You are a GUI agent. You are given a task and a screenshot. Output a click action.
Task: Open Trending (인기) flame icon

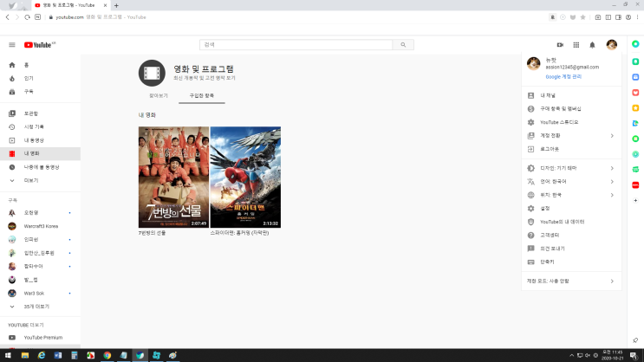click(x=12, y=79)
